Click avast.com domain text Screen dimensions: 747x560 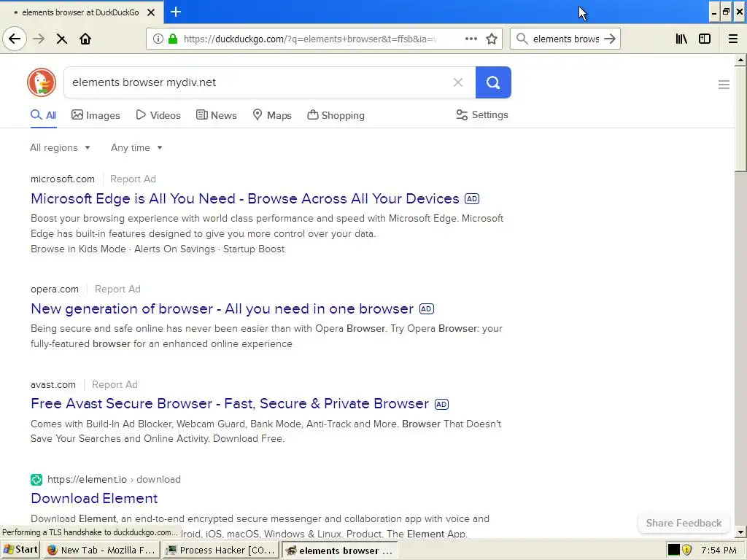click(53, 385)
